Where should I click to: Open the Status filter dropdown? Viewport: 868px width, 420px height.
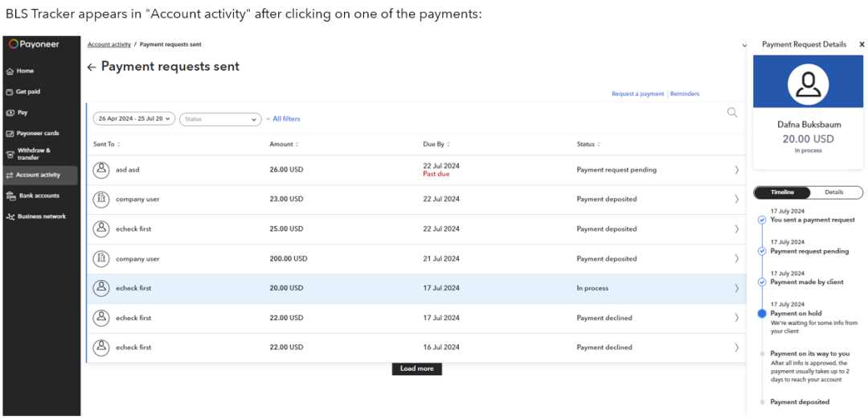coord(220,119)
